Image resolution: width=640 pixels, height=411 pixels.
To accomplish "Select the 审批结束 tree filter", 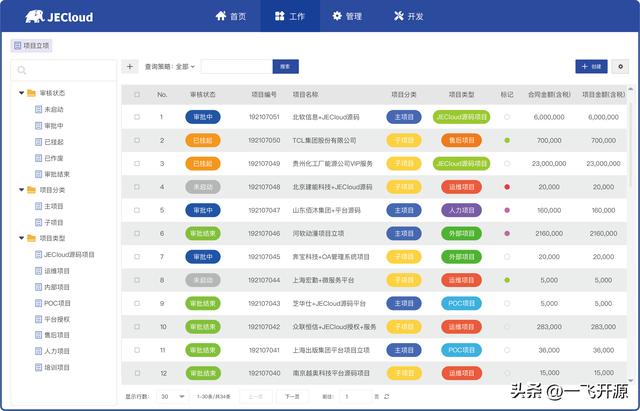I will coord(57,174).
